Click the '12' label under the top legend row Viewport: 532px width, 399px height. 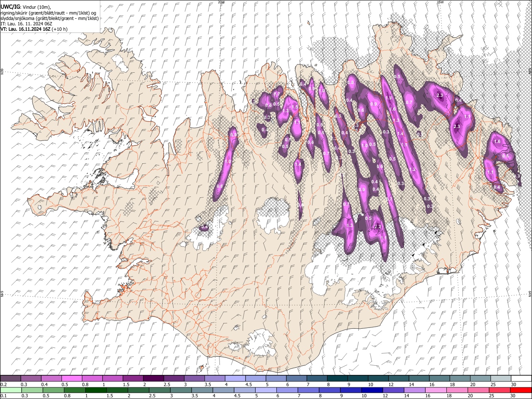pos(391,384)
